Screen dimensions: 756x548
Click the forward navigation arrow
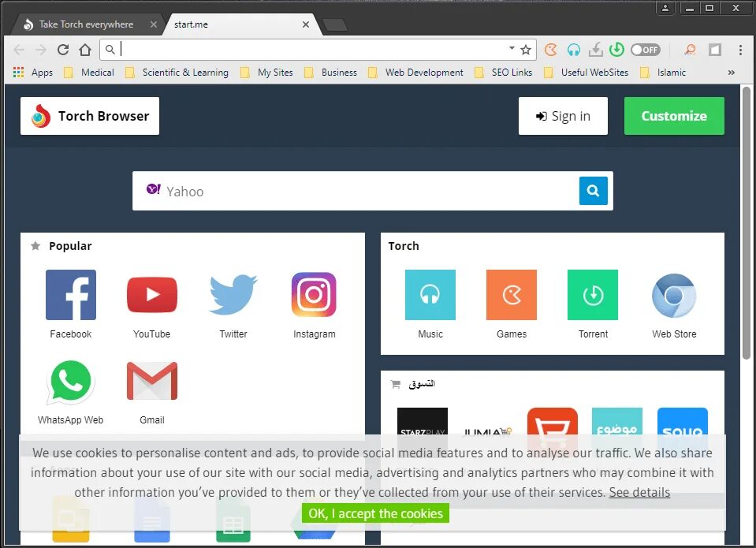[41, 50]
